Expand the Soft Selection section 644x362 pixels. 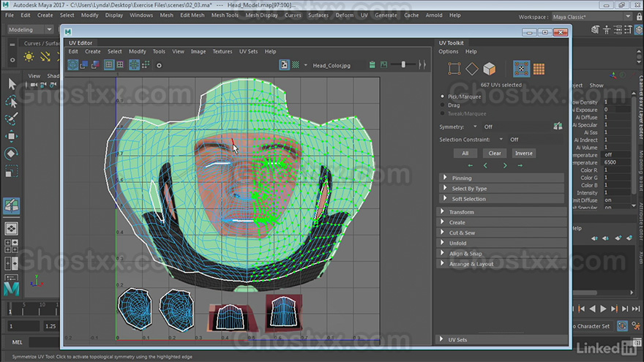click(x=501, y=199)
